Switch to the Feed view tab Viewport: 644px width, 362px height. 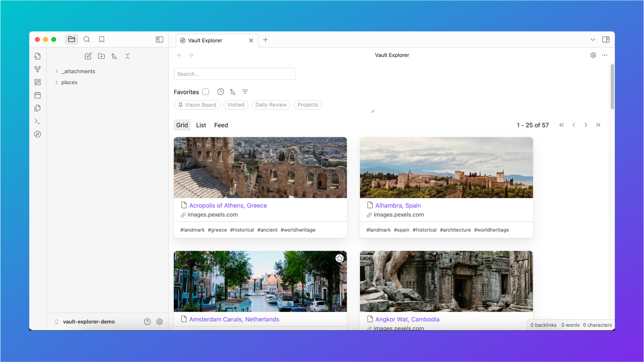click(221, 125)
